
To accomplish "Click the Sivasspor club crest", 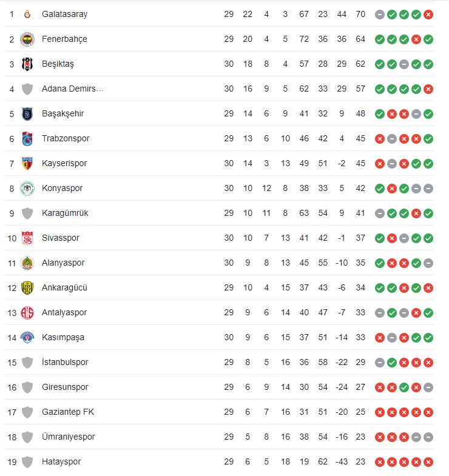I will tap(27, 238).
